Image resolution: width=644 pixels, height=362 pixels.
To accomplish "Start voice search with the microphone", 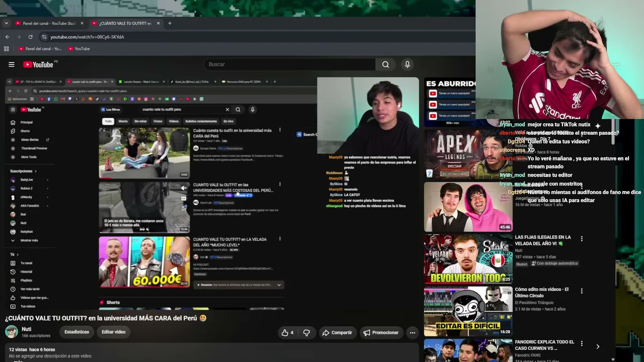I will coord(408,64).
